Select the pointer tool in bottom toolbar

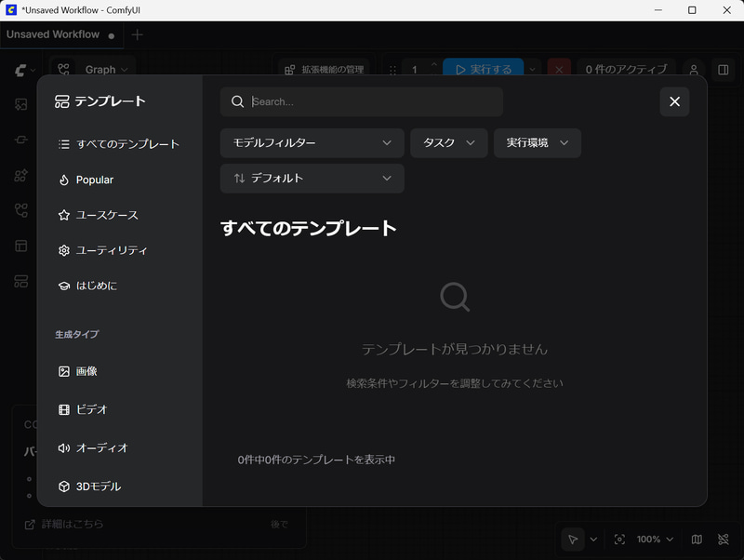573,540
